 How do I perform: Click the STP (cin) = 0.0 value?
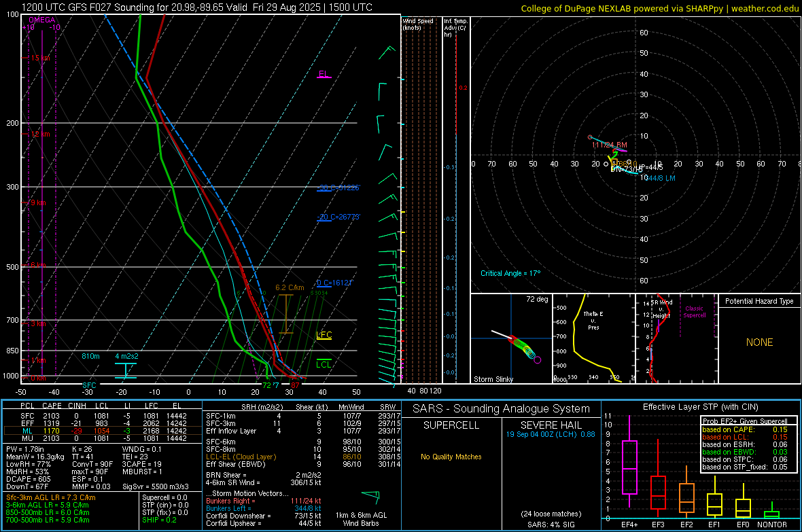click(165, 505)
